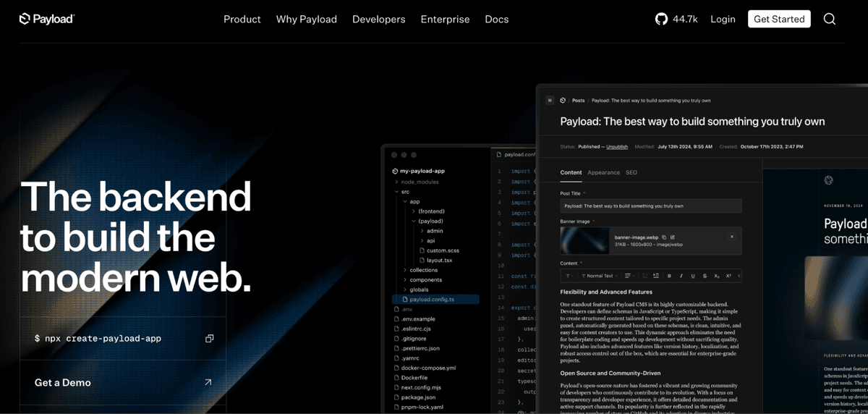Click the hamburger menu icon in the admin panel

click(550, 100)
